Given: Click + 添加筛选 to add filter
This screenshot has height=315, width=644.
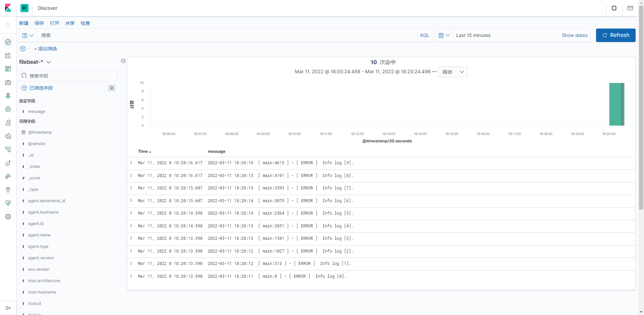Looking at the screenshot, I should coord(46,49).
